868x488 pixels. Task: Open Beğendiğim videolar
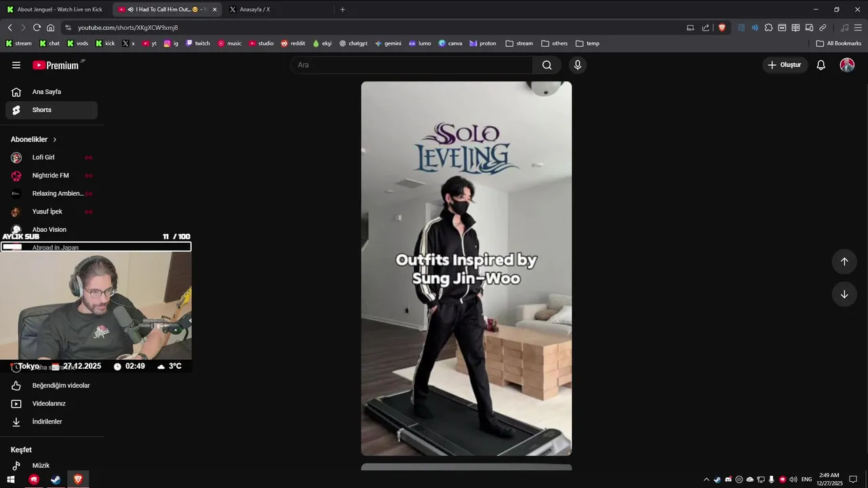point(52,386)
